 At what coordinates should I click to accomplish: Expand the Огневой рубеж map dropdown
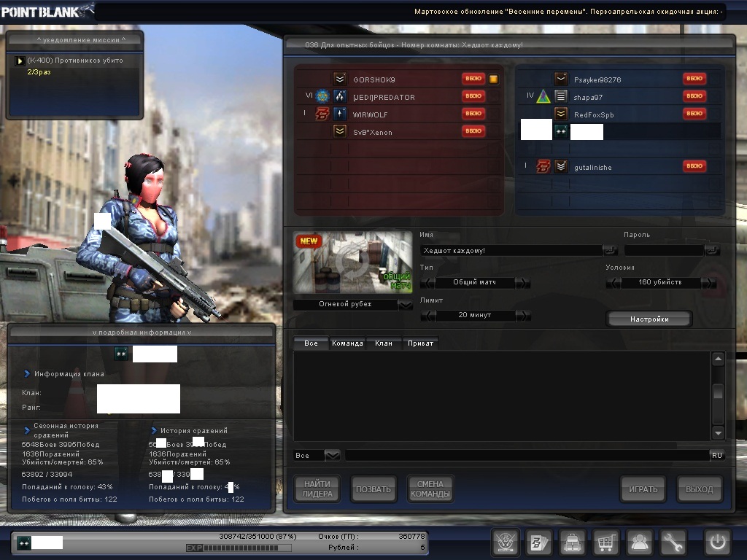[405, 305]
